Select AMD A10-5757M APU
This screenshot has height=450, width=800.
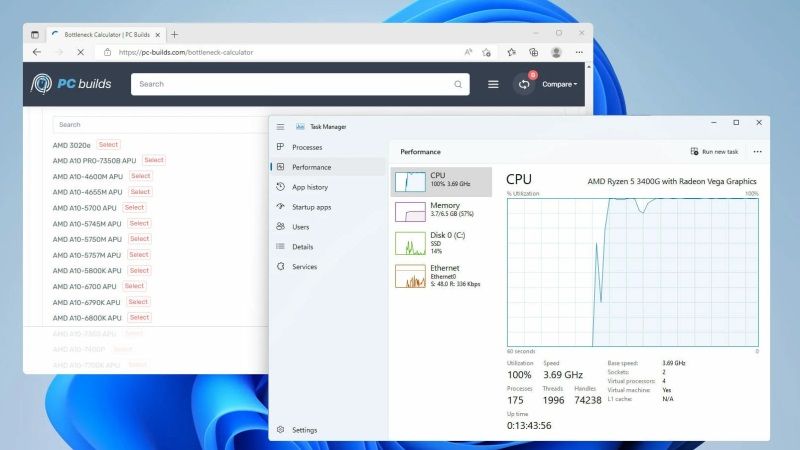(x=139, y=255)
